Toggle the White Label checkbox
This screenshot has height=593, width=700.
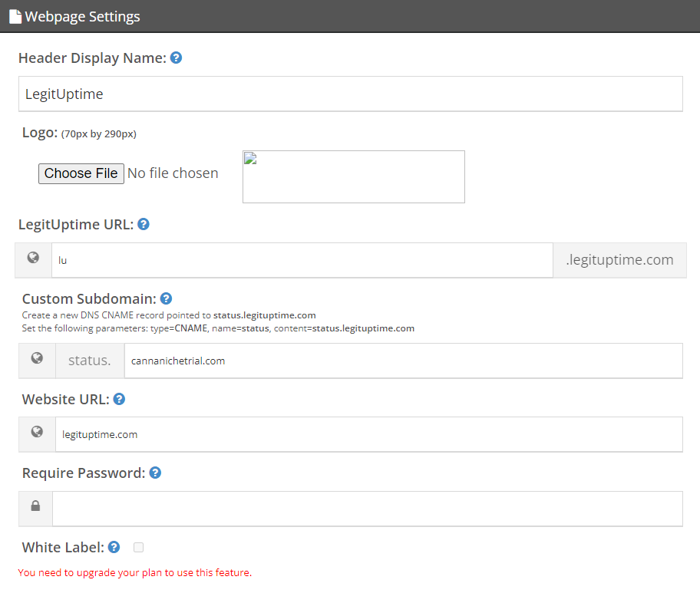pyautogui.click(x=138, y=548)
